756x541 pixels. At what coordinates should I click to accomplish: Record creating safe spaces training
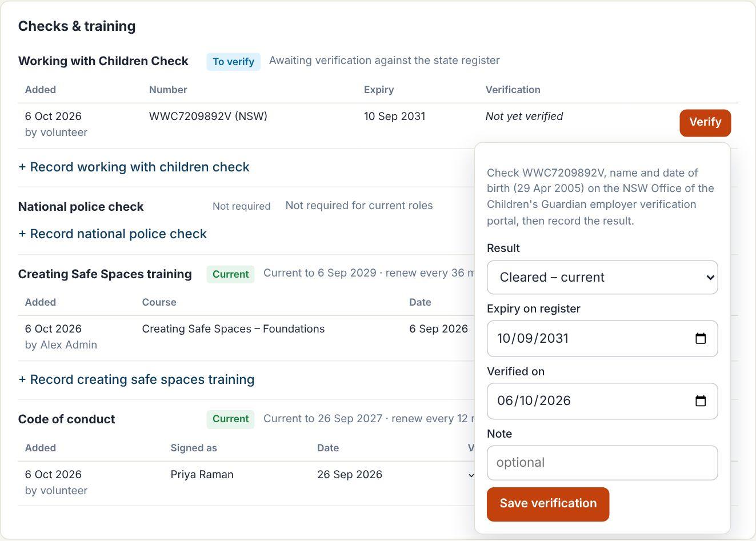137,380
